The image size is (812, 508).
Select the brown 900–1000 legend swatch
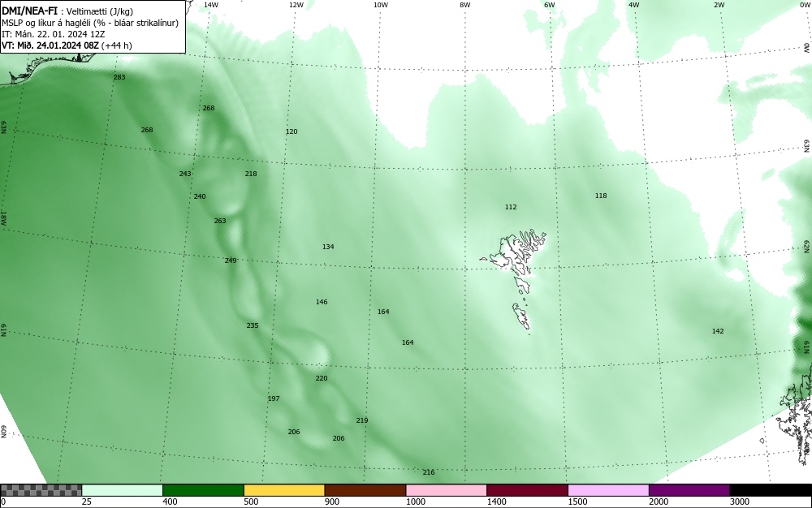365,490
